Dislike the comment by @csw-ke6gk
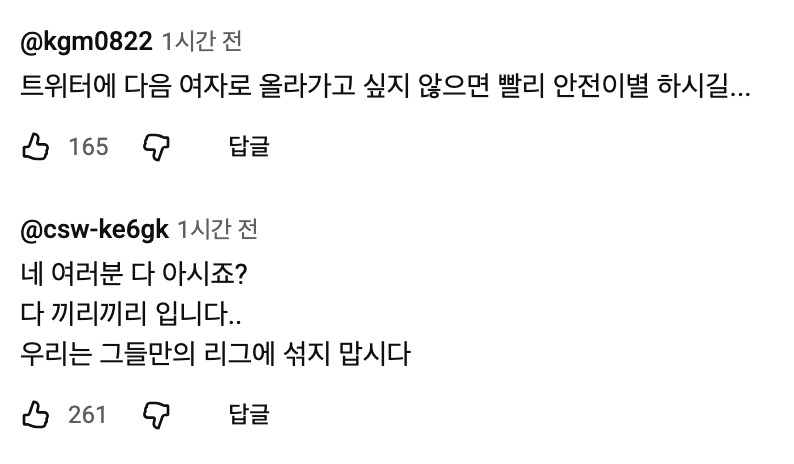 pyautogui.click(x=158, y=414)
